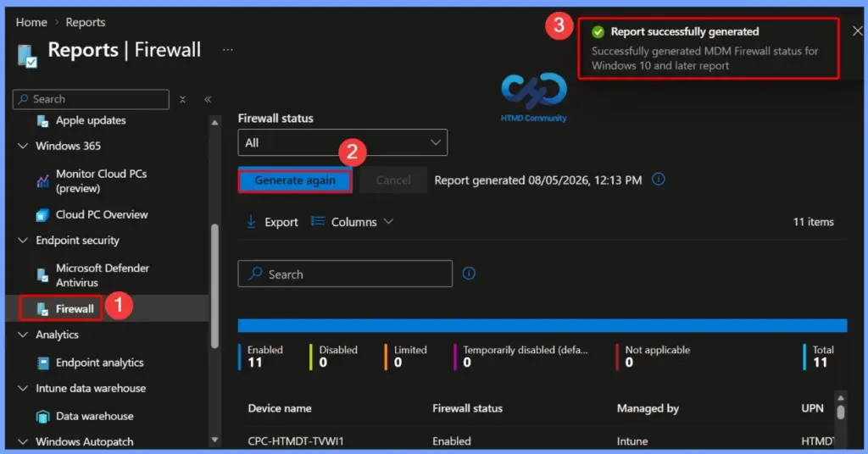The width and height of the screenshot is (868, 454).
Task: Click the Cancel button
Action: pos(393,180)
